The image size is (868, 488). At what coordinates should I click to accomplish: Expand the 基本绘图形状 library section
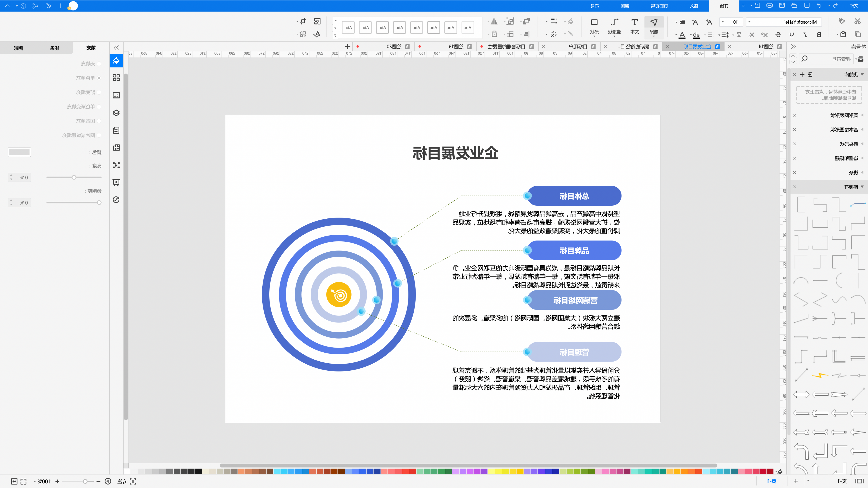tap(863, 129)
